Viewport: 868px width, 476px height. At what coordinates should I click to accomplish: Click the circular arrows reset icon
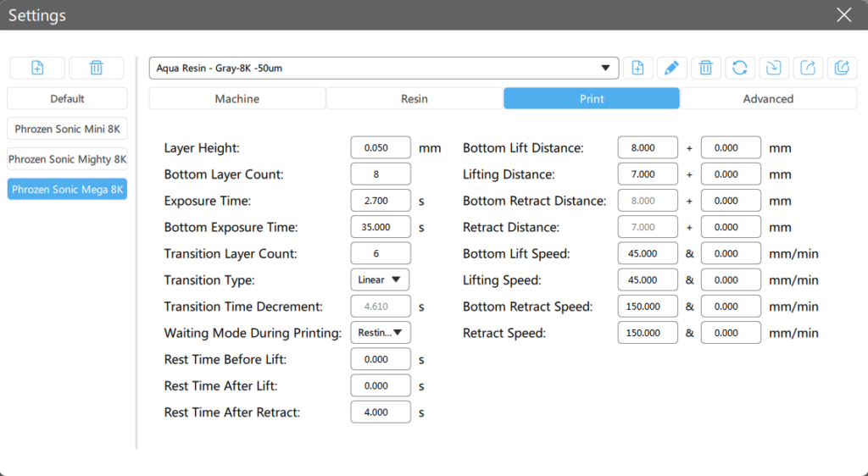click(x=739, y=69)
